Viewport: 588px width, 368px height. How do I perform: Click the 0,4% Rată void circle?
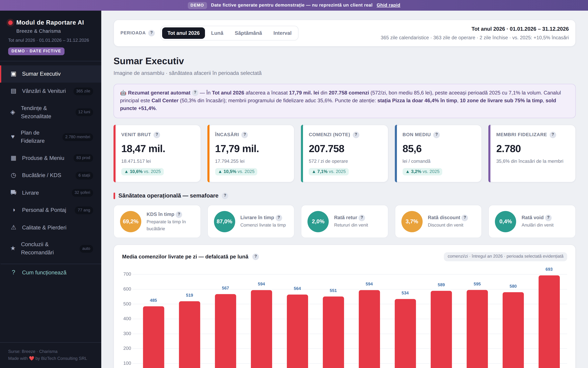point(506,221)
